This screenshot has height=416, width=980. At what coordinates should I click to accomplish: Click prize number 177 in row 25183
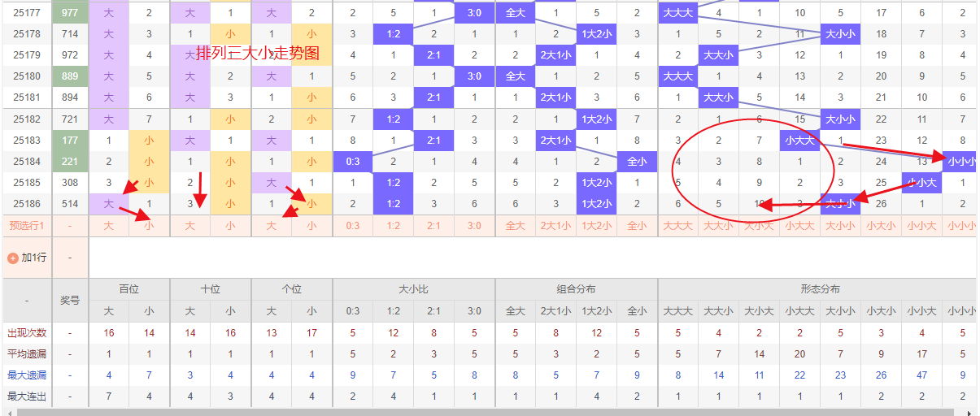pyautogui.click(x=70, y=140)
